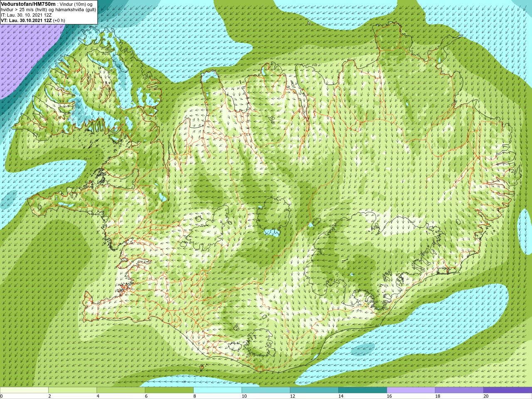
Task: Click the scale label "20"
Action: 486,396
